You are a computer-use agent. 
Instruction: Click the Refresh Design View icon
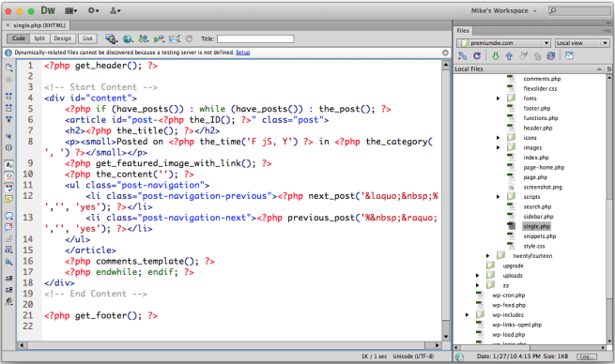[189, 38]
